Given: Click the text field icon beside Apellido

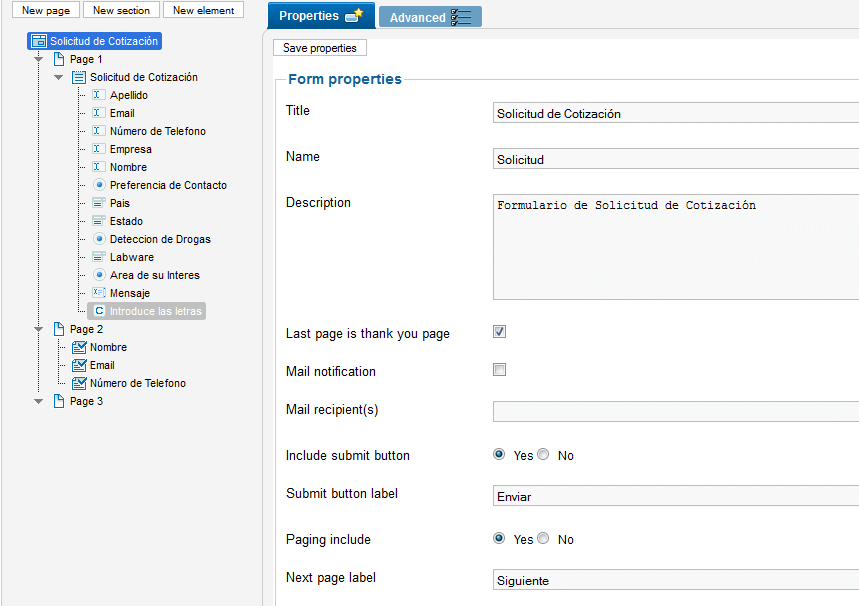Looking at the screenshot, I should [99, 95].
